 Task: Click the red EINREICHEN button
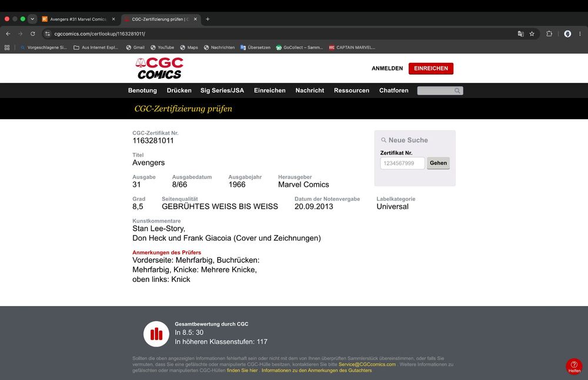click(x=431, y=68)
